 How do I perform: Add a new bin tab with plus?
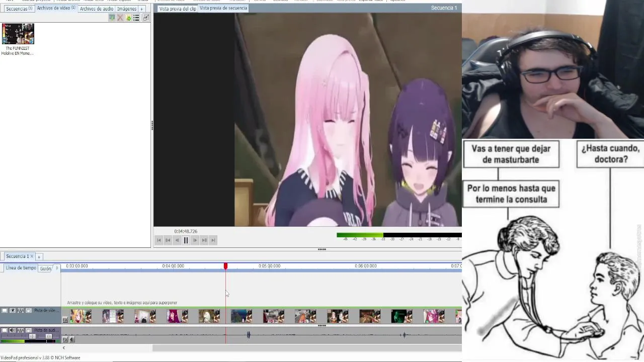[x=142, y=9]
